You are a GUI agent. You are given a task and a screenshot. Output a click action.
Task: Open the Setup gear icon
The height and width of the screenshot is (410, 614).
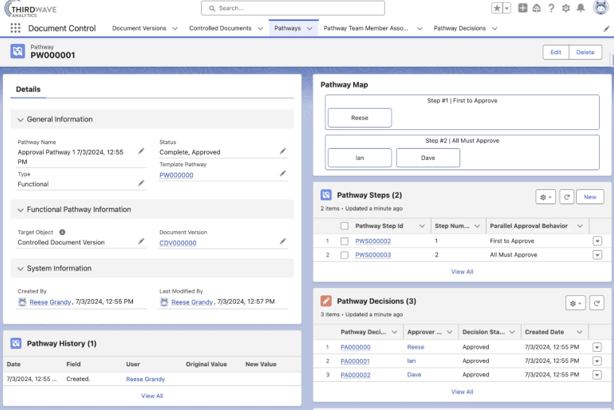click(x=566, y=8)
